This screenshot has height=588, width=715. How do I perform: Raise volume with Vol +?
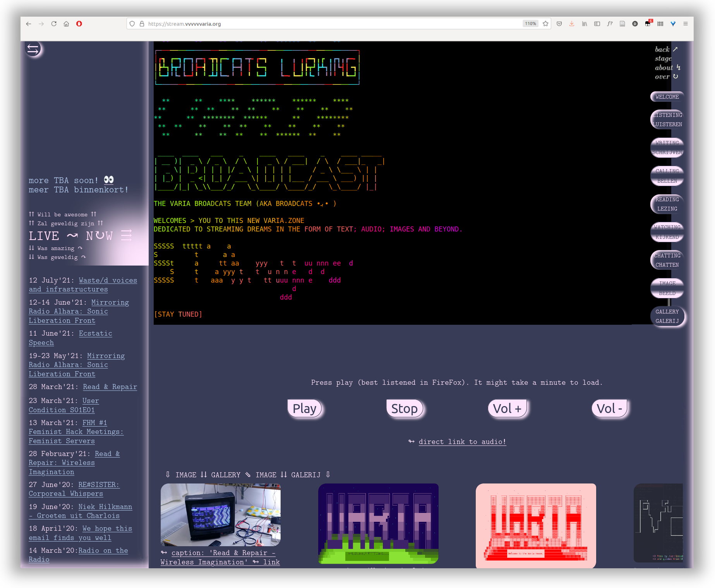coord(507,408)
